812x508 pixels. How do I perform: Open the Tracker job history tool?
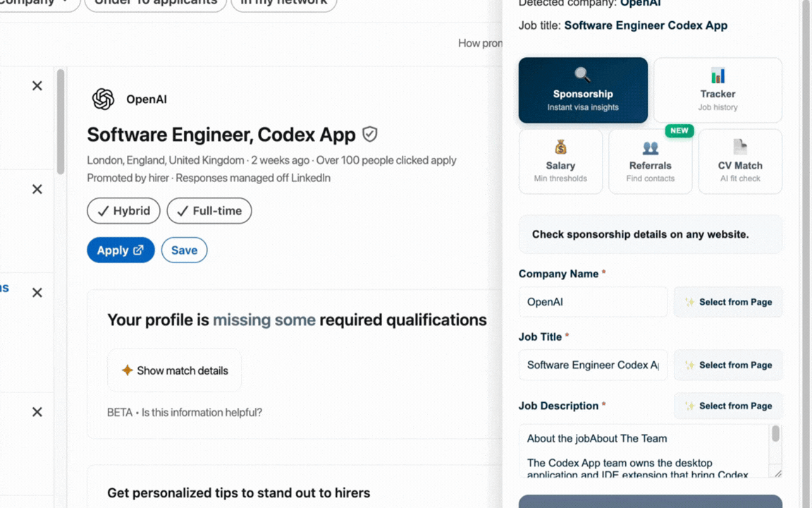718,90
